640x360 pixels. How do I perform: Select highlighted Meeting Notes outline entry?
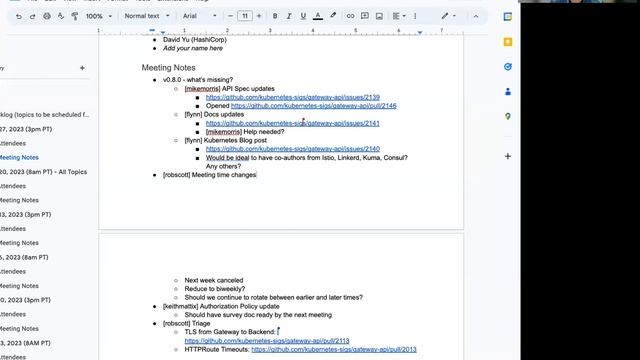coord(19,158)
